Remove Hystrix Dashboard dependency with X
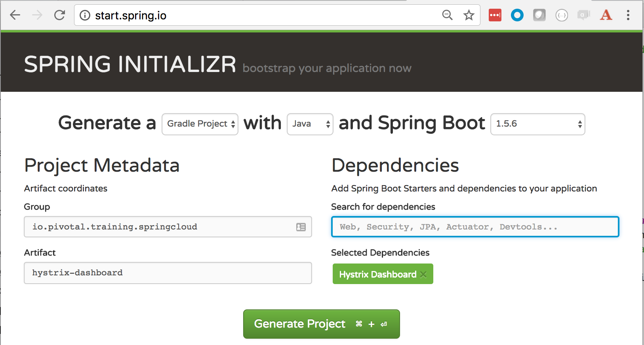Viewport: 644px width, 345px height. tap(423, 275)
